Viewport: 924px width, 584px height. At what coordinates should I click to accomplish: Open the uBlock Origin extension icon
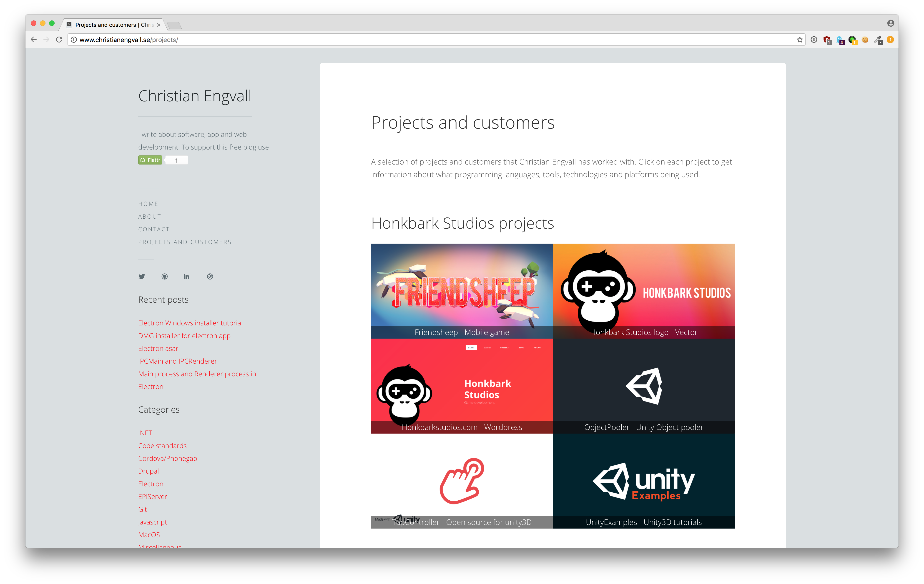pyautogui.click(x=827, y=40)
